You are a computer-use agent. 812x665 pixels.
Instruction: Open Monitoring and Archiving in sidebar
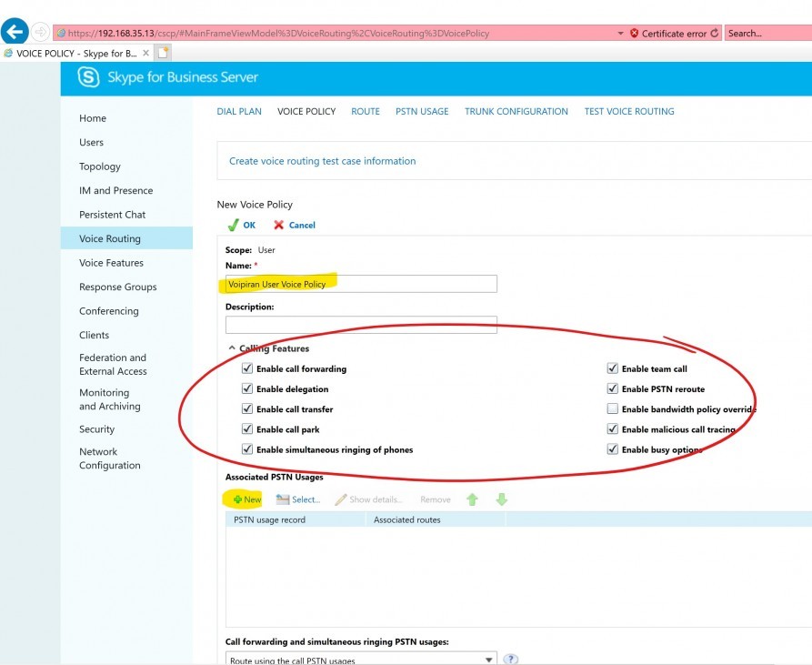(x=110, y=399)
